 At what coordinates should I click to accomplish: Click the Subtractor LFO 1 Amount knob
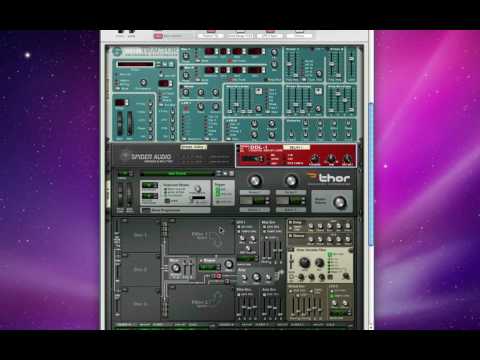215,107
